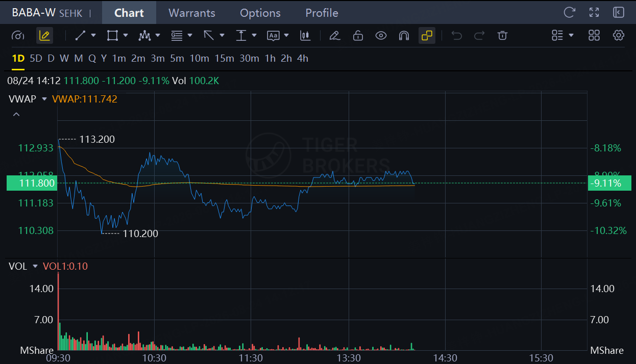Expand the line tool dropdown arrow
Image resolution: width=636 pixels, height=364 pixels.
[93, 36]
